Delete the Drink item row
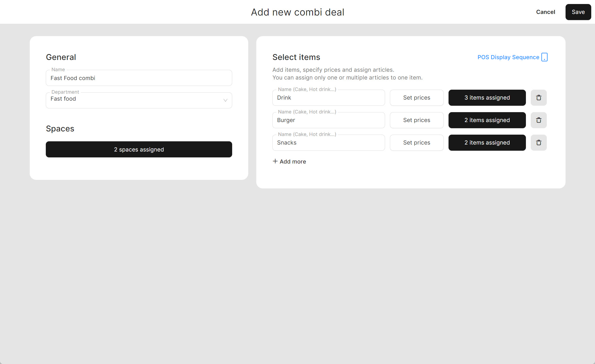The height and width of the screenshot is (364, 595). pyautogui.click(x=538, y=98)
